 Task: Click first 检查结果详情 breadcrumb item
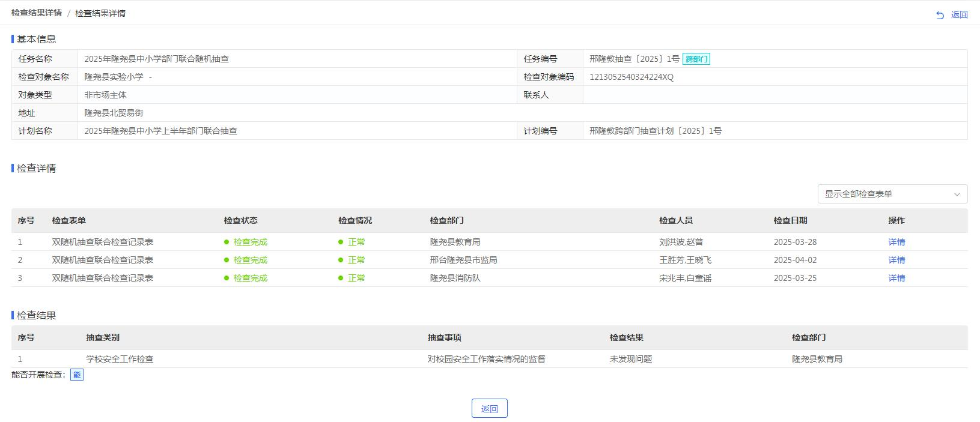click(x=36, y=13)
